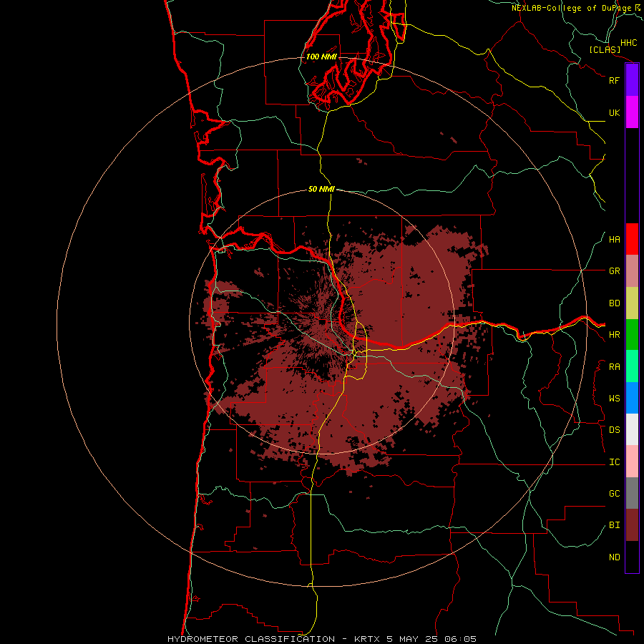Click the UK magenta legend color swatch
The image size is (644, 644).
(632, 112)
